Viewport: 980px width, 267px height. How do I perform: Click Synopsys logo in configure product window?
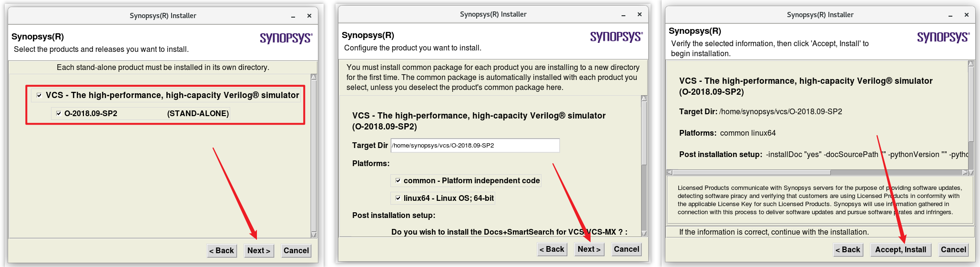(616, 36)
